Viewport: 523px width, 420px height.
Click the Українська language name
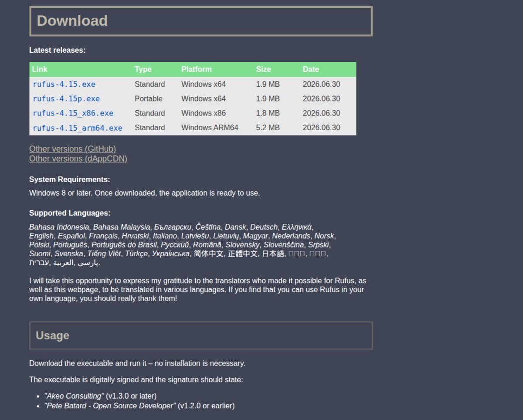tap(170, 254)
